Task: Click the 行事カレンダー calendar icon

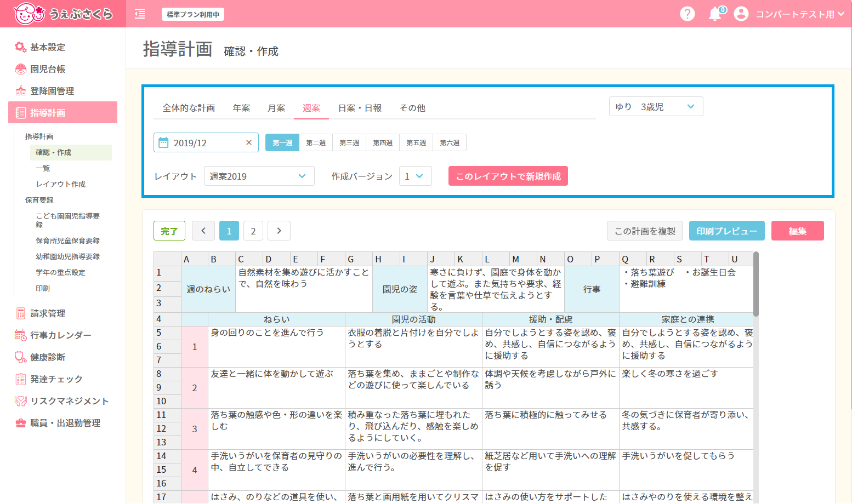Action: [x=20, y=335]
